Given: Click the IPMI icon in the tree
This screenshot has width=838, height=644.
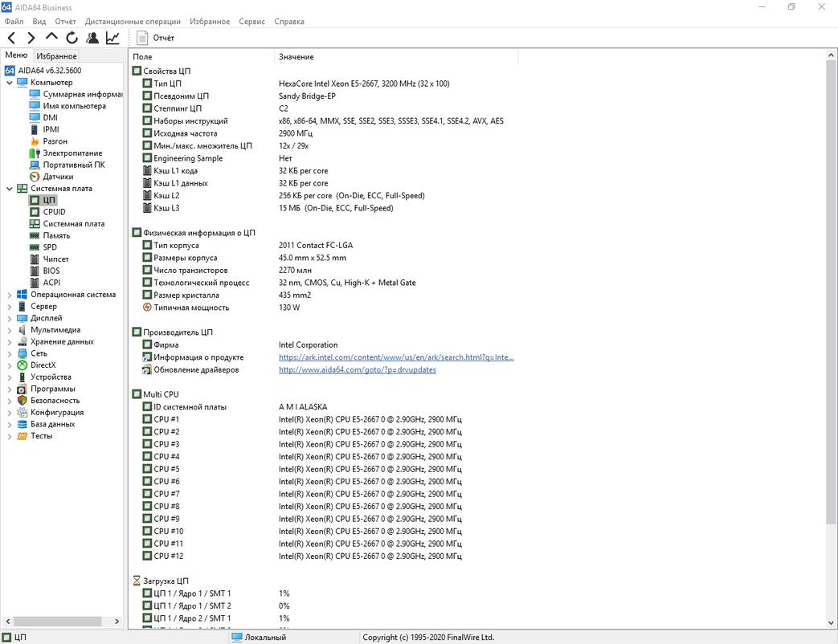Looking at the screenshot, I should click(35, 129).
